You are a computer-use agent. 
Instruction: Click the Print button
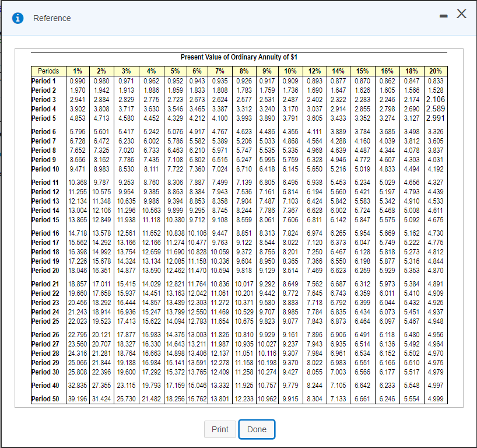(x=220, y=429)
